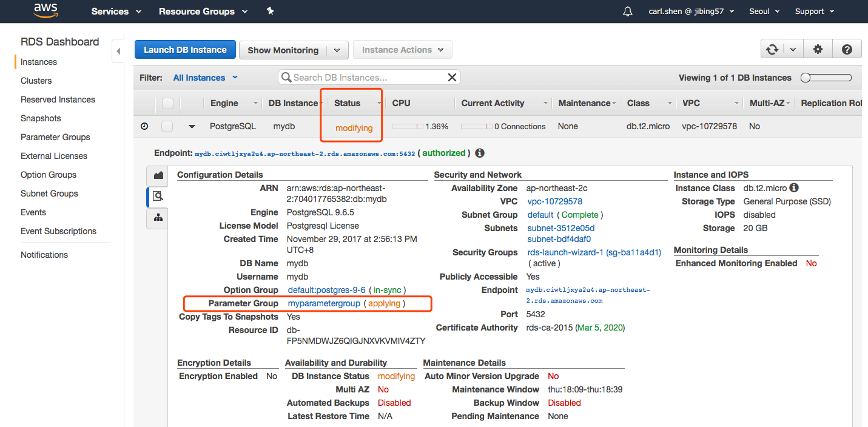Open the Show Monitoring dropdown arrow

[x=338, y=50]
